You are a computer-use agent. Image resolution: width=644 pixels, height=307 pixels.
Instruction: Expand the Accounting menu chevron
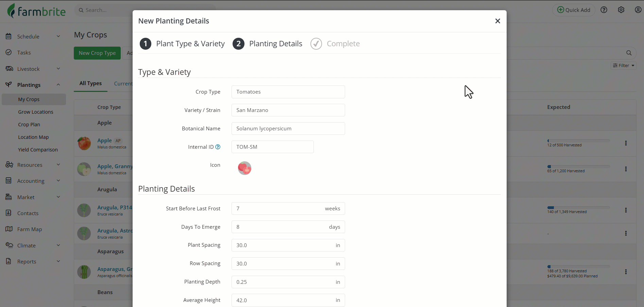pyautogui.click(x=58, y=181)
